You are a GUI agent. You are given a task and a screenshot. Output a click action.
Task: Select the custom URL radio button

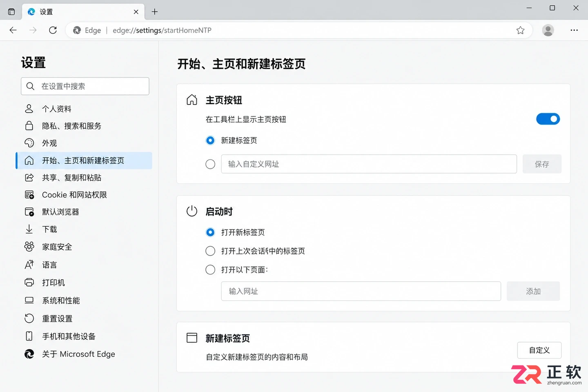210,164
